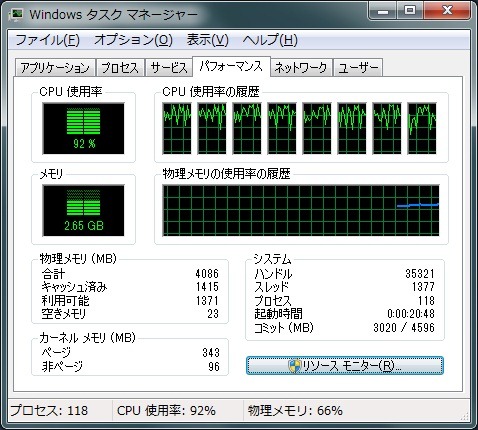Click status bar CPU 使用率: 92%
This screenshot has width=478, height=430.
[x=166, y=410]
